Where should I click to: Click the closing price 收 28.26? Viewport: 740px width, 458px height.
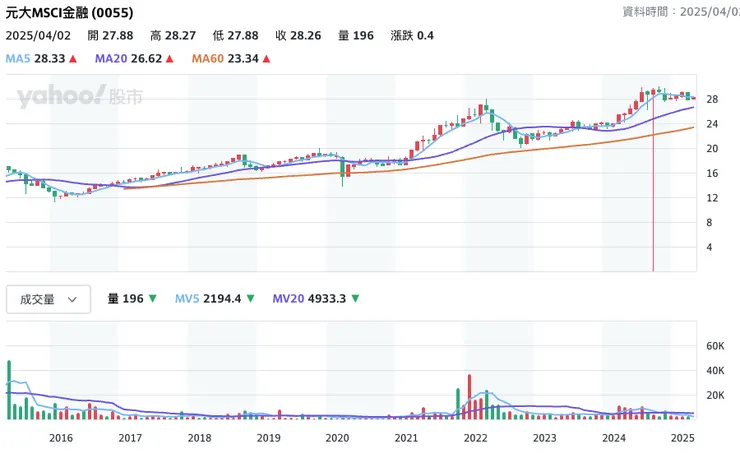point(298,35)
